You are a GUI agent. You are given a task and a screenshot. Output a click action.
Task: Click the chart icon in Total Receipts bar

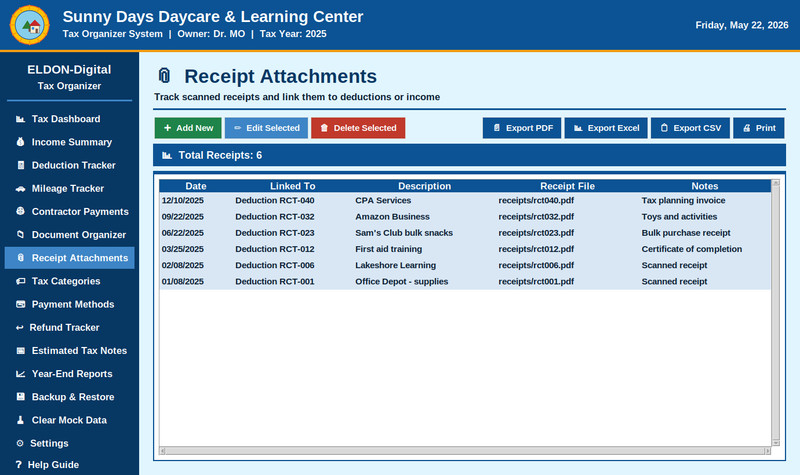[167, 155]
